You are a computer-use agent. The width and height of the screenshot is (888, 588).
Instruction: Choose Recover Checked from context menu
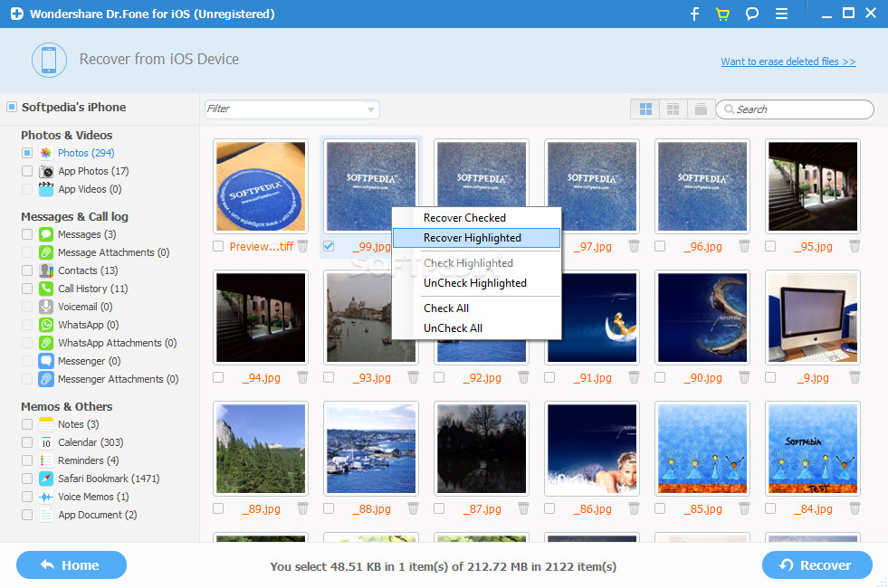476,218
